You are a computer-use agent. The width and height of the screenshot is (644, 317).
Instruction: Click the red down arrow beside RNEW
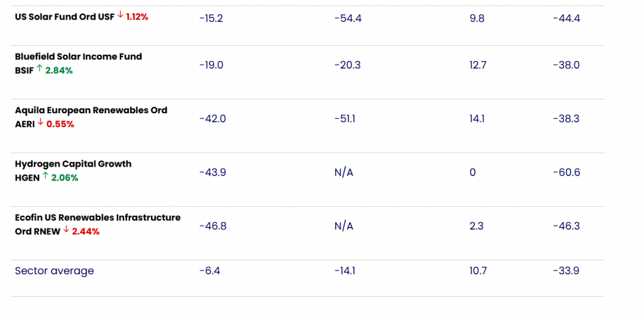tap(66, 231)
